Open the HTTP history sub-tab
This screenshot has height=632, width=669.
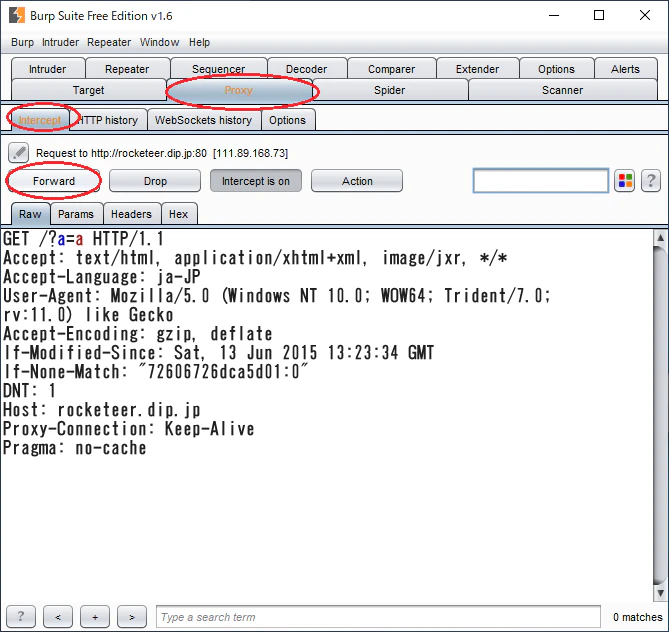pyautogui.click(x=108, y=120)
